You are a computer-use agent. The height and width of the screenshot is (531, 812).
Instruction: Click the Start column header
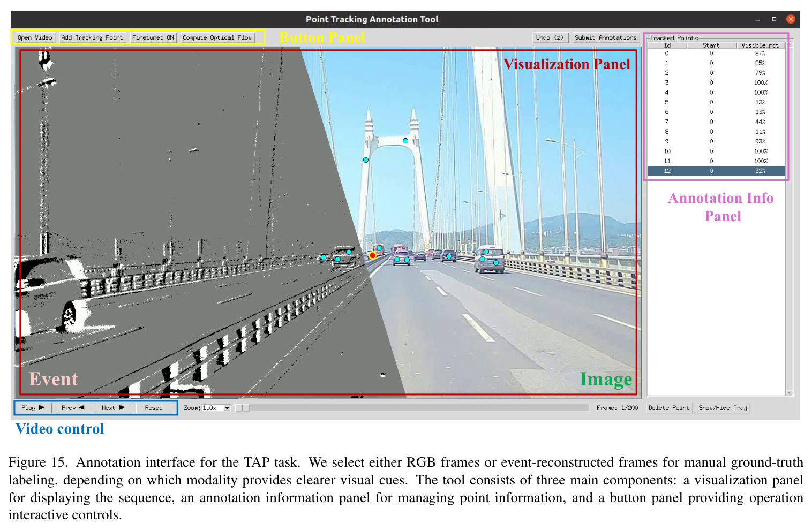point(711,45)
